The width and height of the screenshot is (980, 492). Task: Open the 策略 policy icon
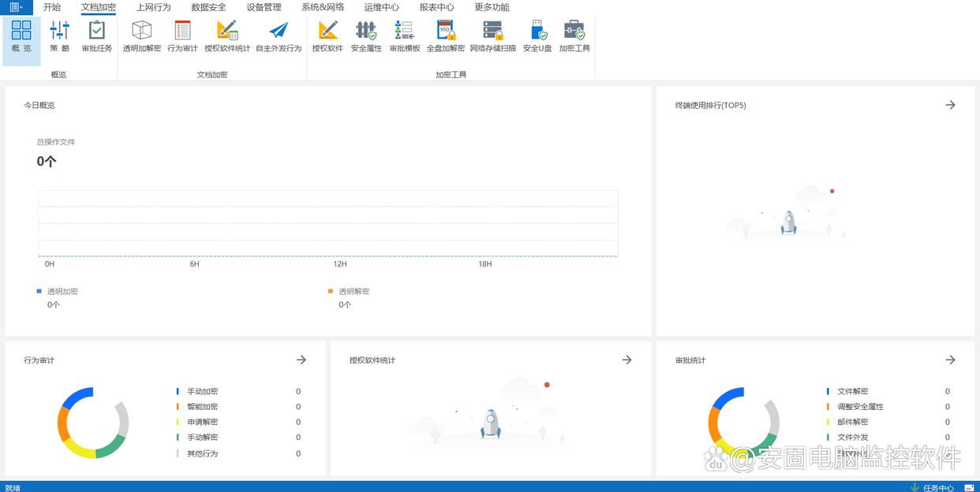59,36
